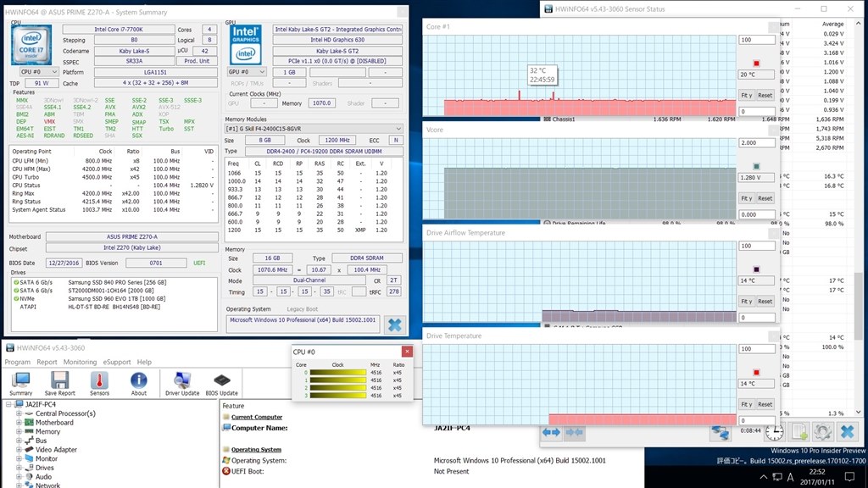Viewport: 868px width, 488px height.
Task: Click the Current Computer folder icon
Action: click(225, 417)
